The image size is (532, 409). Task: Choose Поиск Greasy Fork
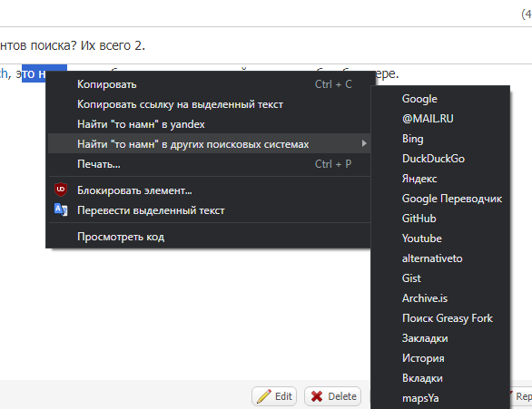coord(440,318)
